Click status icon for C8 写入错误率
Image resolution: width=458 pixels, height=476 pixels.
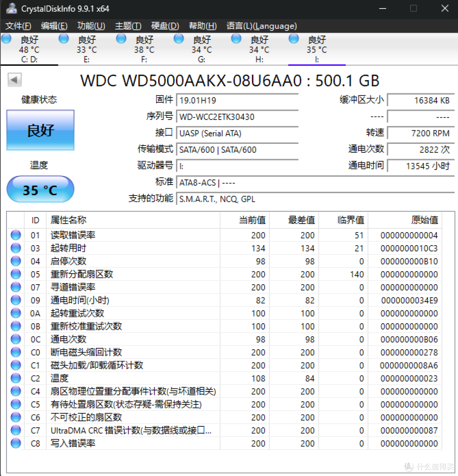click(16, 443)
